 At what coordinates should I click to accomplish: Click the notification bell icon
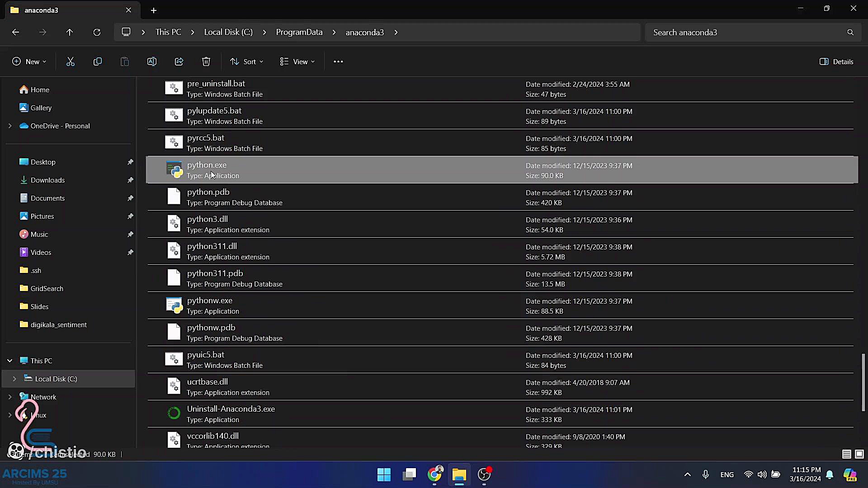coord(830,474)
